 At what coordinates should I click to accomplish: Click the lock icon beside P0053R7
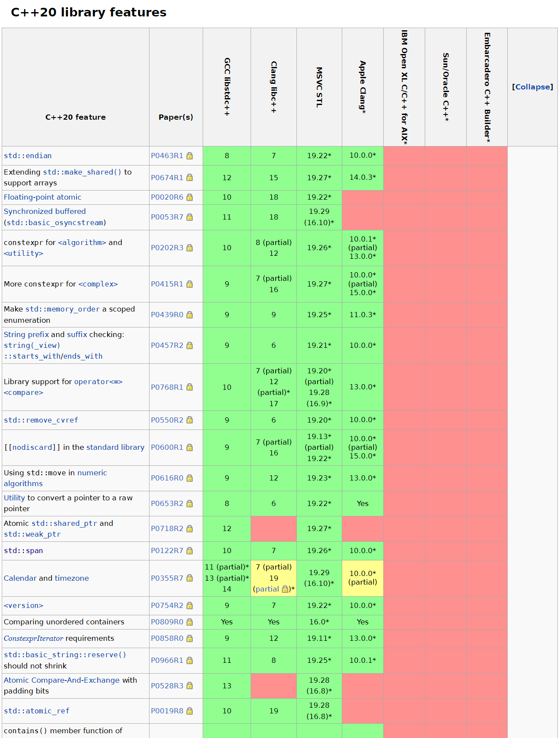[x=189, y=217]
